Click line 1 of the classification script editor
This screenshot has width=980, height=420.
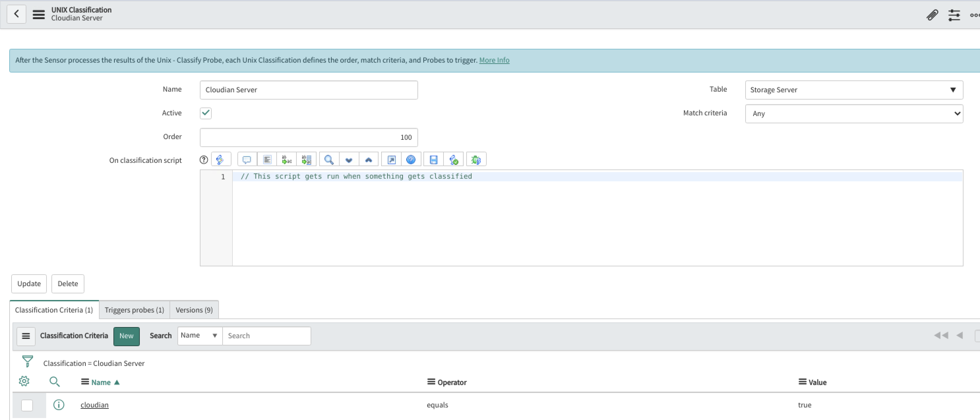(x=597, y=176)
